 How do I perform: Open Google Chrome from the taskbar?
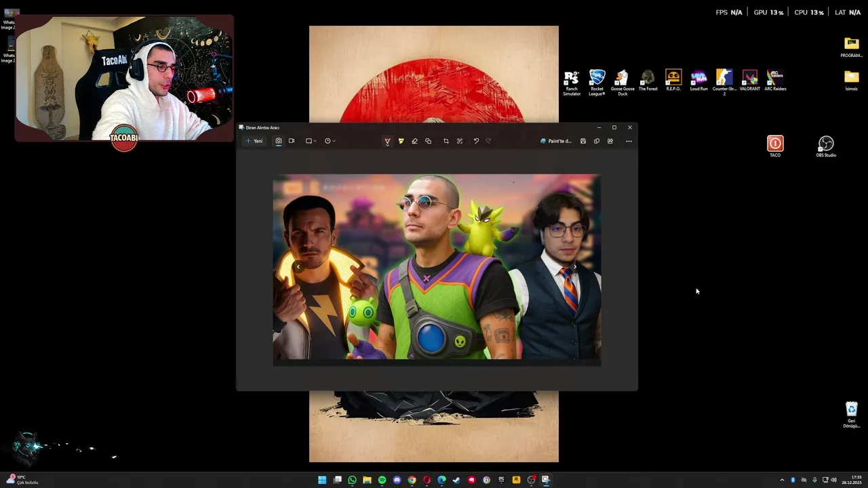tap(412, 480)
